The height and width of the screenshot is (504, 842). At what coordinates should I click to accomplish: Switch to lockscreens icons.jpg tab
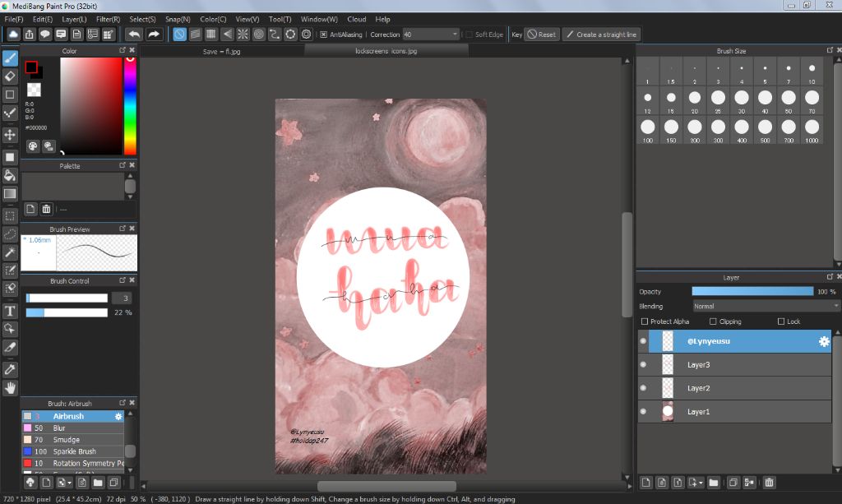click(386, 51)
